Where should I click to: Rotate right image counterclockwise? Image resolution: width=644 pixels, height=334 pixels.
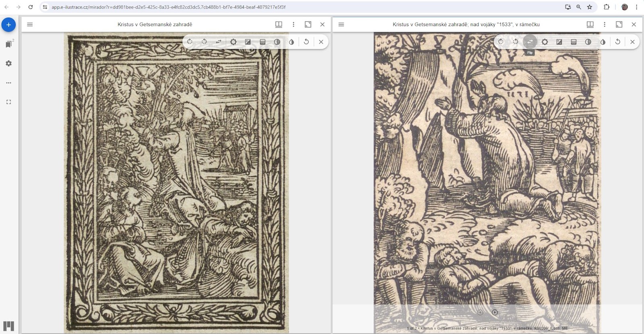[515, 42]
